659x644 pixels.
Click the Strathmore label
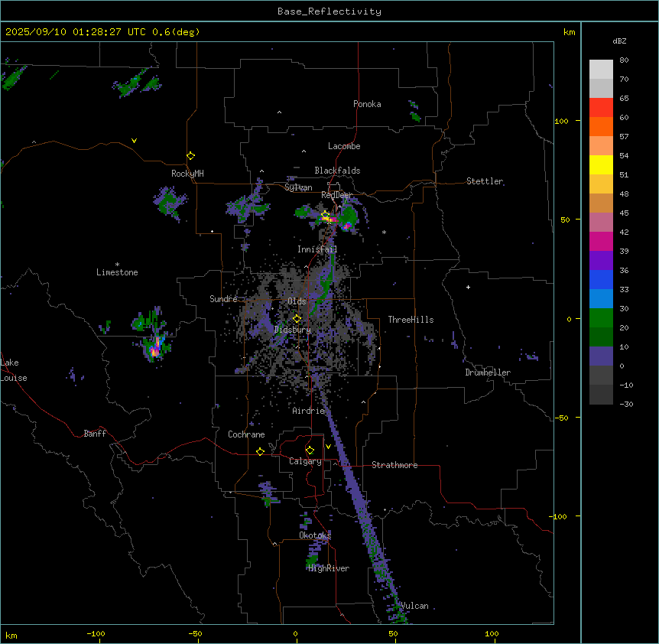tap(394, 465)
